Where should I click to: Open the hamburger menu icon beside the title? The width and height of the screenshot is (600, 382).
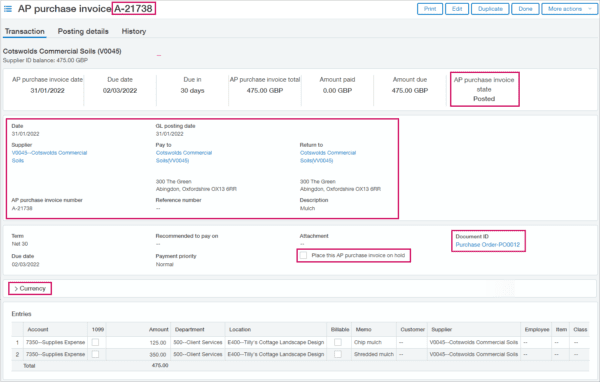coord(8,8)
